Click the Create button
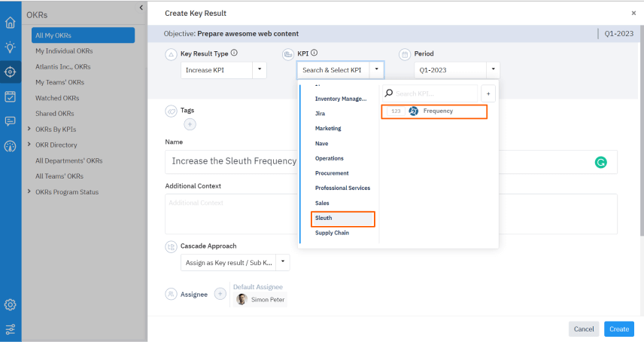 coord(619,329)
